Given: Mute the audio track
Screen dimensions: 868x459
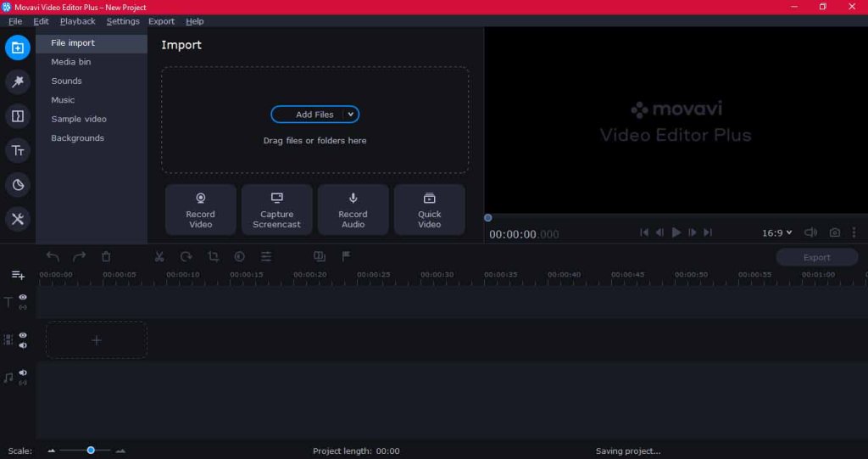Looking at the screenshot, I should (23, 372).
